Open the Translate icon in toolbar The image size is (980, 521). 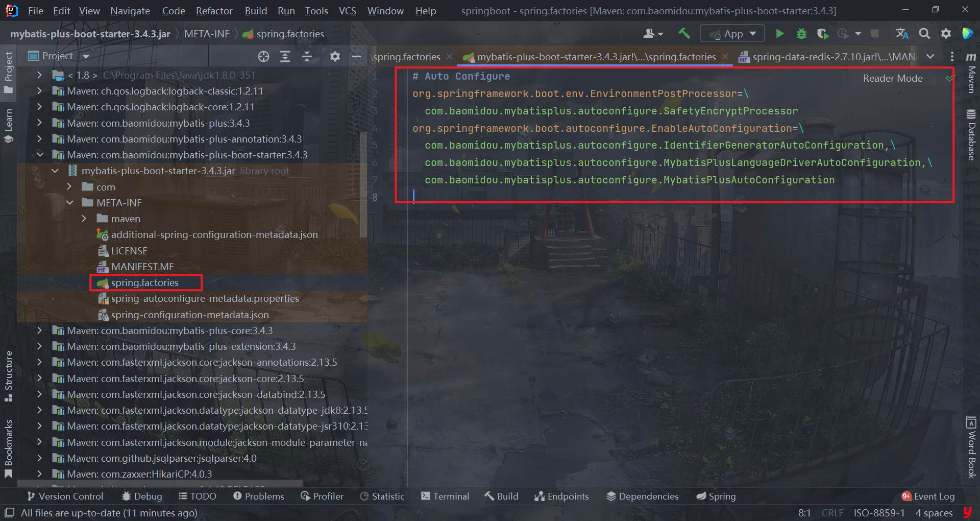click(902, 34)
